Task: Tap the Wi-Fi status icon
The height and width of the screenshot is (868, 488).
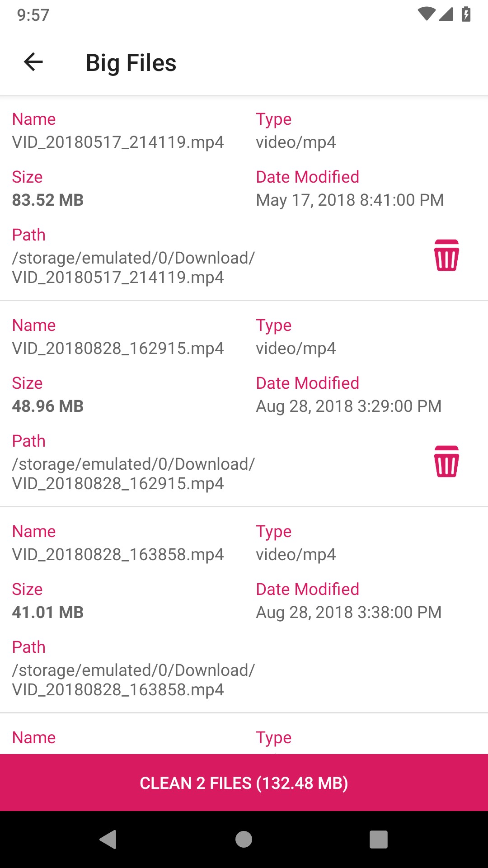Action: [x=426, y=14]
